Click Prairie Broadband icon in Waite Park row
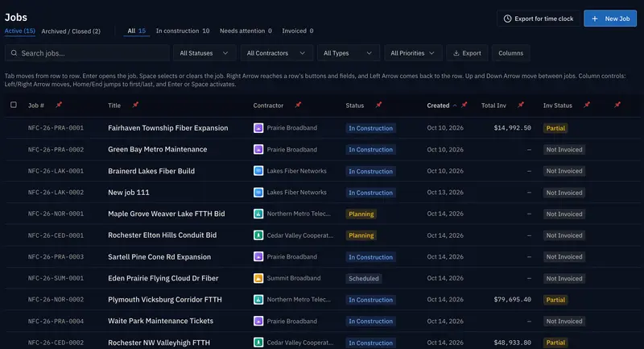The width and height of the screenshot is (644, 349). [x=258, y=321]
